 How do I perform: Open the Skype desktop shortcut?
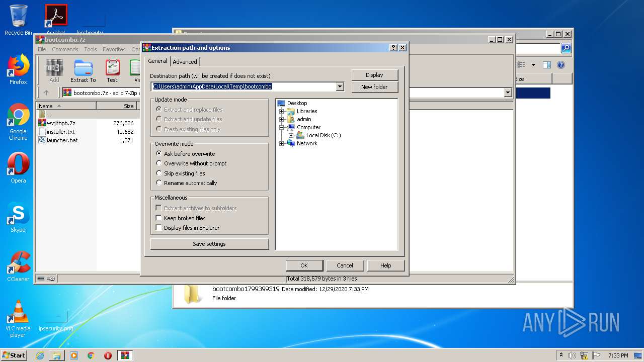point(18,217)
